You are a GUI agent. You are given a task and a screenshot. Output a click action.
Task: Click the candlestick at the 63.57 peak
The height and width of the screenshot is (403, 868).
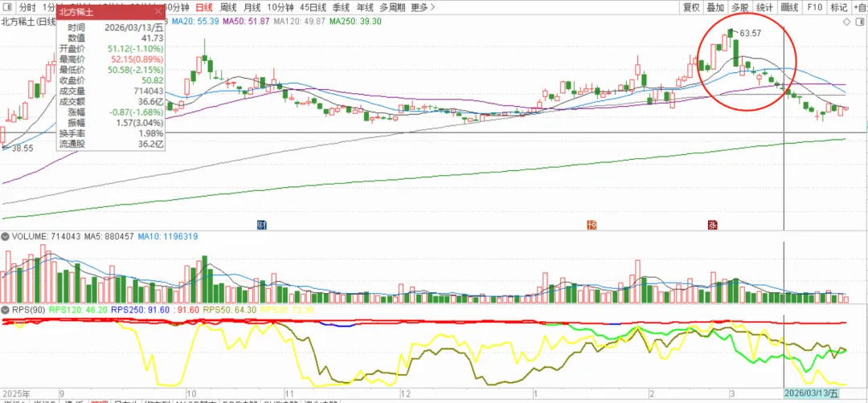click(730, 34)
